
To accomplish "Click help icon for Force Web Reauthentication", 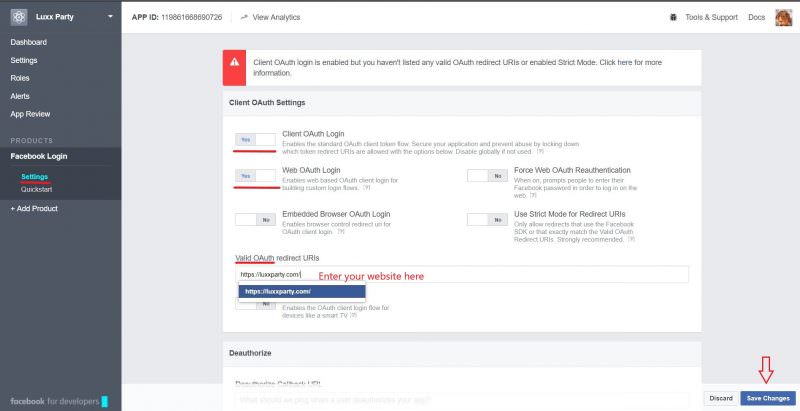I will tap(533, 196).
